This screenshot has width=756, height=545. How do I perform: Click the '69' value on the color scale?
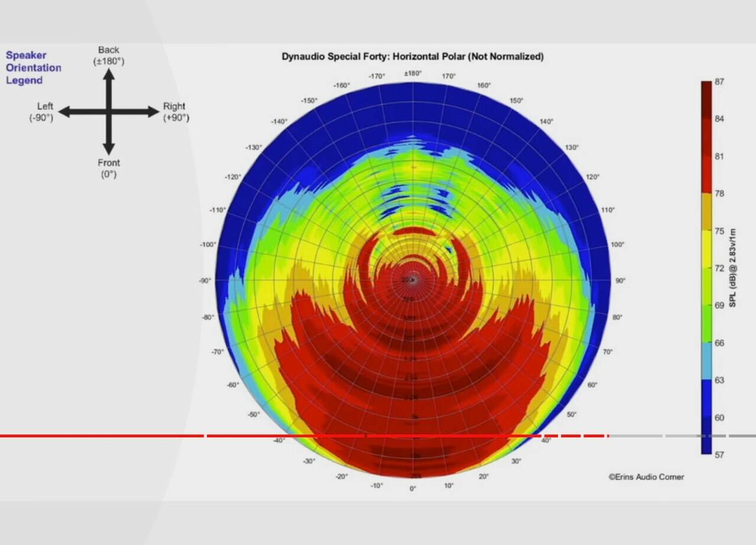pos(719,306)
